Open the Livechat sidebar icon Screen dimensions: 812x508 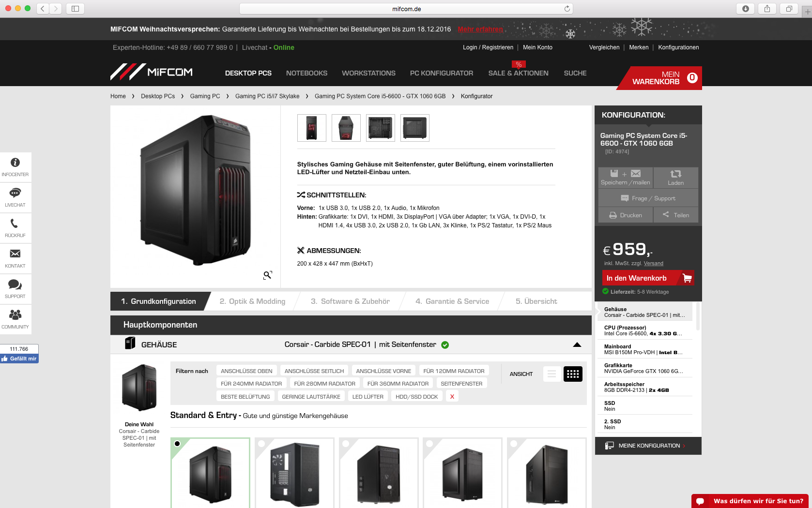point(15,197)
